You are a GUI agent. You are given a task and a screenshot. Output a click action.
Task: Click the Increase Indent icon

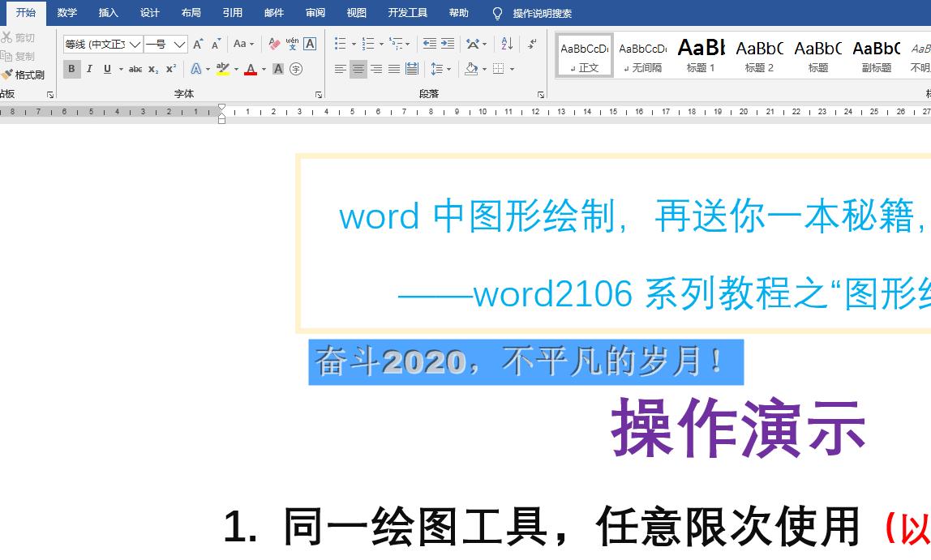pyautogui.click(x=446, y=43)
